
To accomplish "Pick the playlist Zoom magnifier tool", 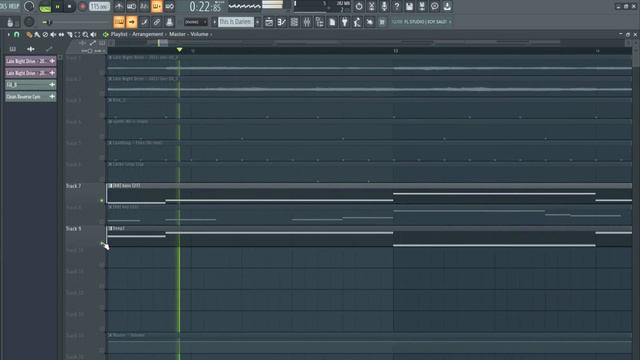I will (85, 35).
